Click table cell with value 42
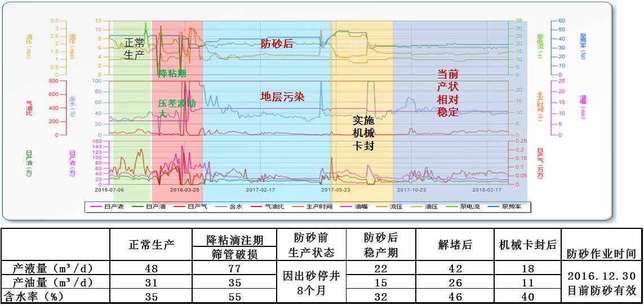The image size is (644, 305). click(x=454, y=269)
